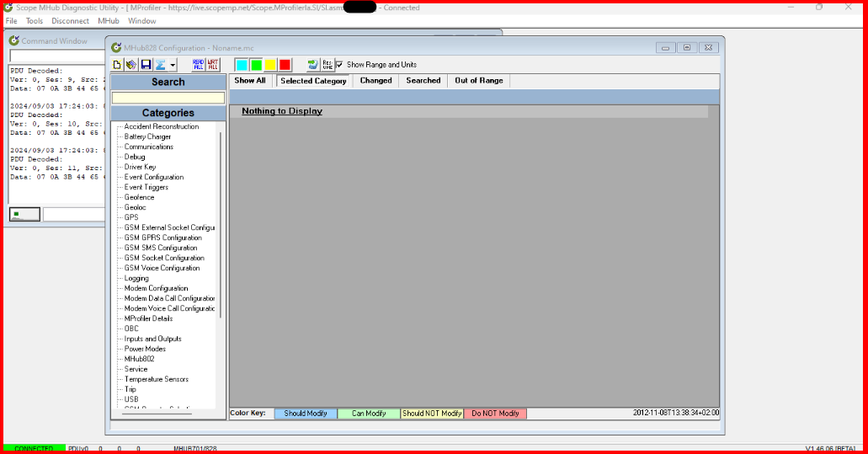
Task: Select Modem Configuration category
Action: coord(156,288)
